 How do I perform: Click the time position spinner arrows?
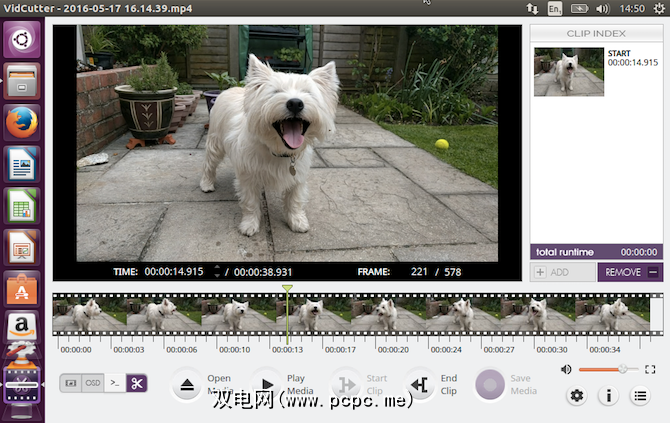coord(216,271)
